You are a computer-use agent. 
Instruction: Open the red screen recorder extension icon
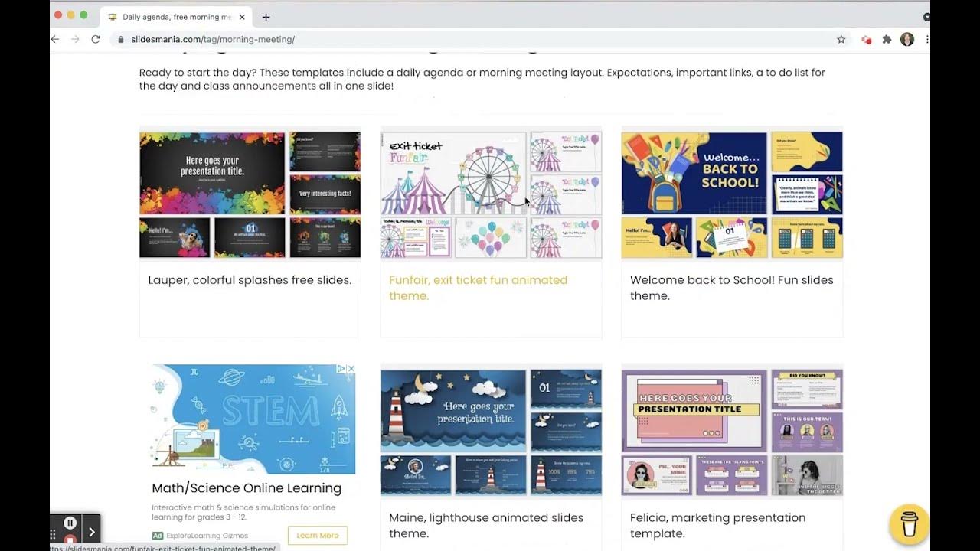coord(866,39)
